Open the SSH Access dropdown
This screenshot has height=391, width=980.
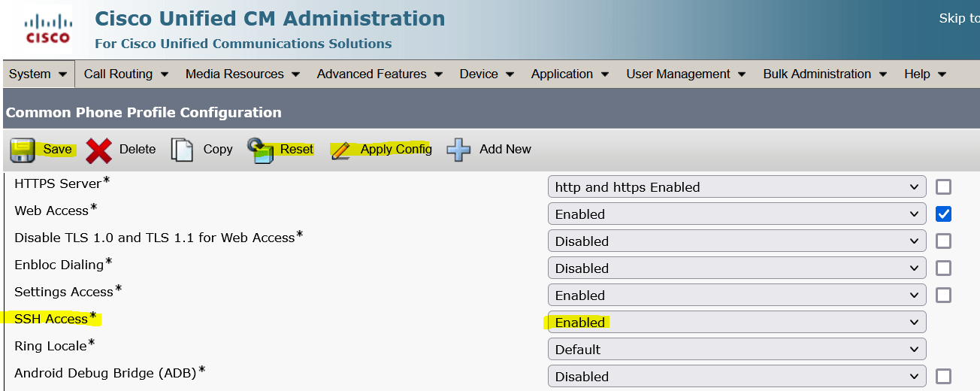click(737, 323)
